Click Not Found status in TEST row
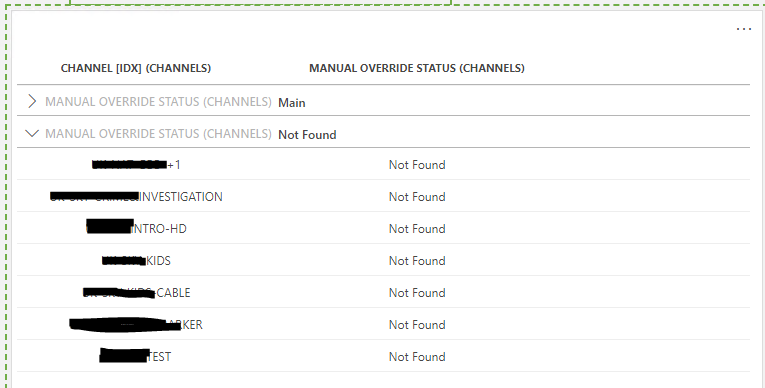Viewport: 765px width, 388px height. pyautogui.click(x=417, y=357)
